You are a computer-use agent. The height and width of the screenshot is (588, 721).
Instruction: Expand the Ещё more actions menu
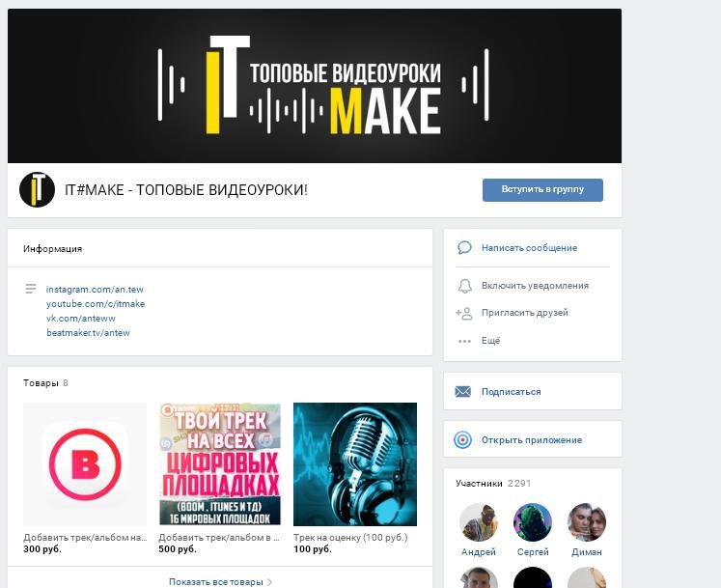pos(490,341)
